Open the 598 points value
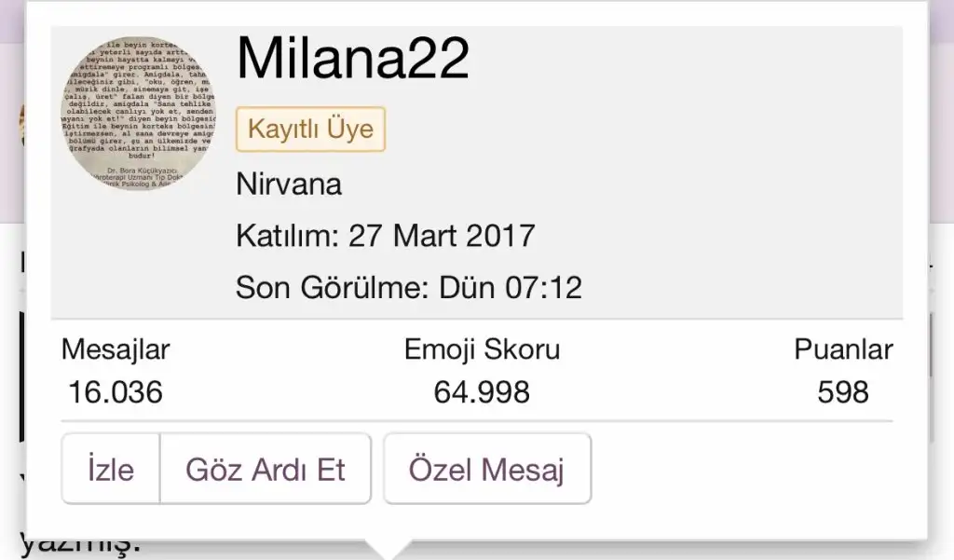The width and height of the screenshot is (954, 560). tap(843, 392)
